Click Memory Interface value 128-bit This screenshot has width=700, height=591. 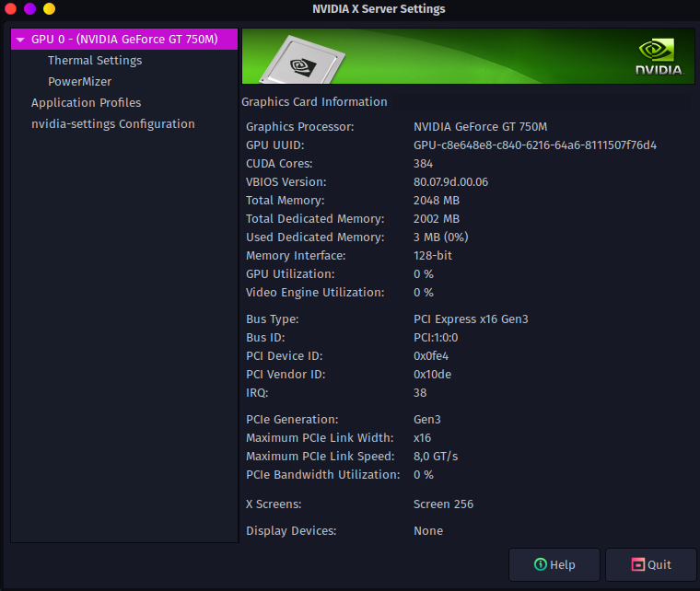[433, 256]
